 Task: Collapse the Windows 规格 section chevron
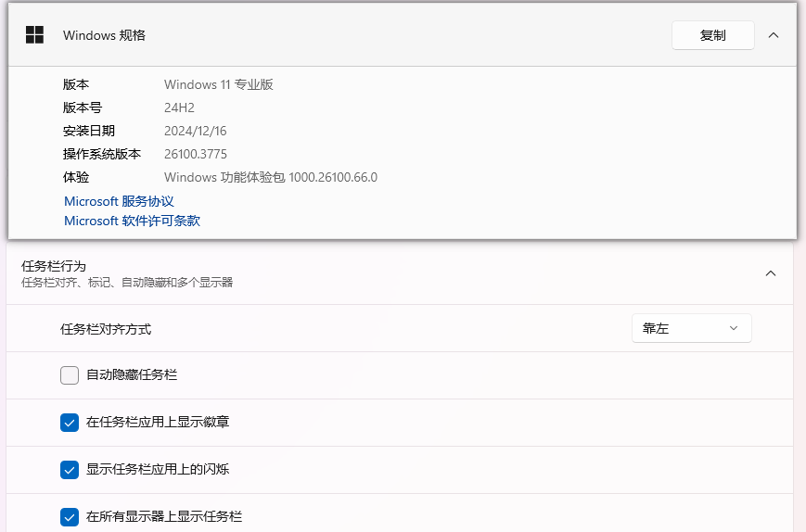click(774, 35)
